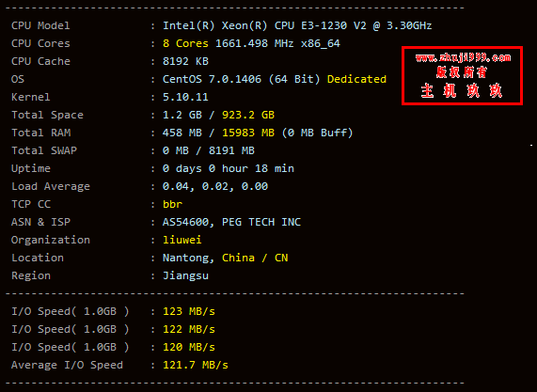Click the '1.2 GB' used space value
This screenshot has height=392, width=537.
click(182, 115)
